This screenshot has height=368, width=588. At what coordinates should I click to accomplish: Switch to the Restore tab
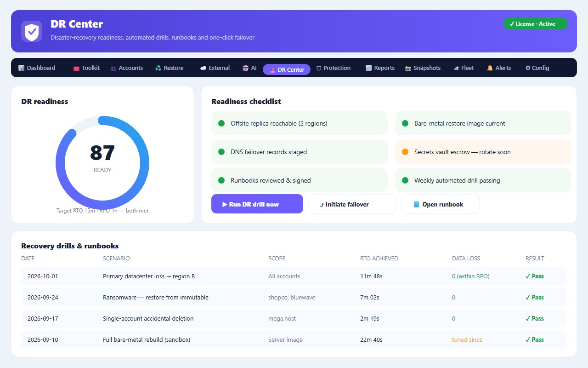[x=170, y=68]
